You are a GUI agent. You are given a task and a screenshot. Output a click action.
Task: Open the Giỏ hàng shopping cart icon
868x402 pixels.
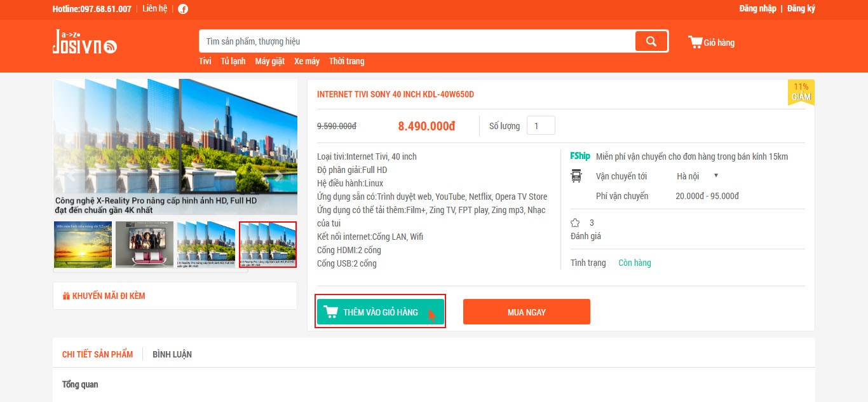pos(695,42)
